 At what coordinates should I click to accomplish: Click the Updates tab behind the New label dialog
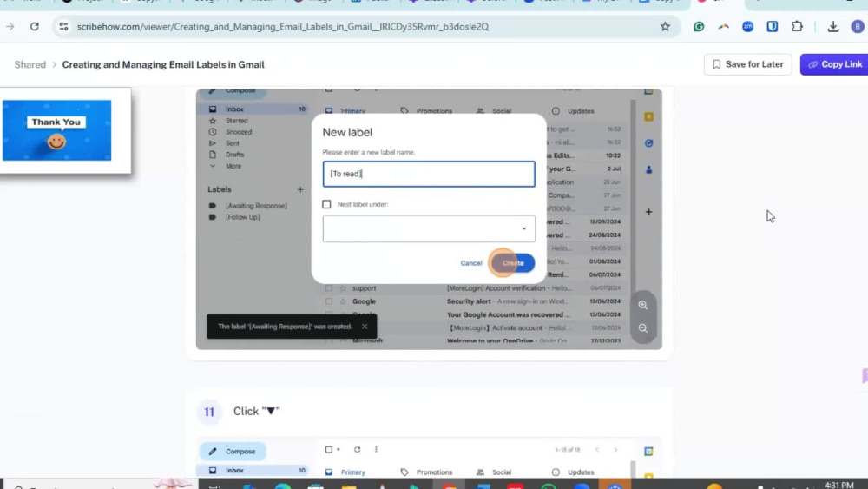click(581, 111)
